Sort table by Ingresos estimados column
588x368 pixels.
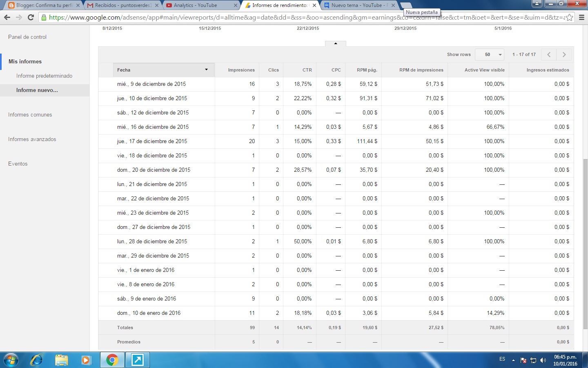point(548,70)
